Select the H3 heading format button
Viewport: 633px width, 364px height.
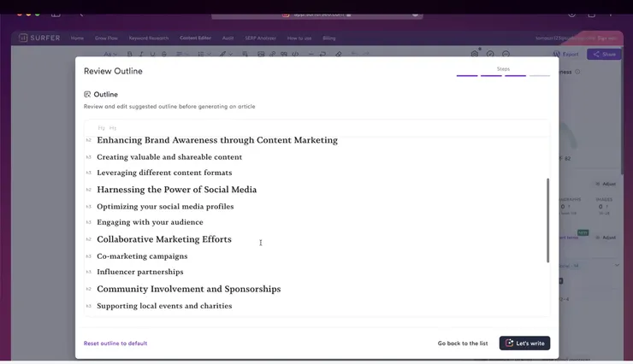[113, 128]
